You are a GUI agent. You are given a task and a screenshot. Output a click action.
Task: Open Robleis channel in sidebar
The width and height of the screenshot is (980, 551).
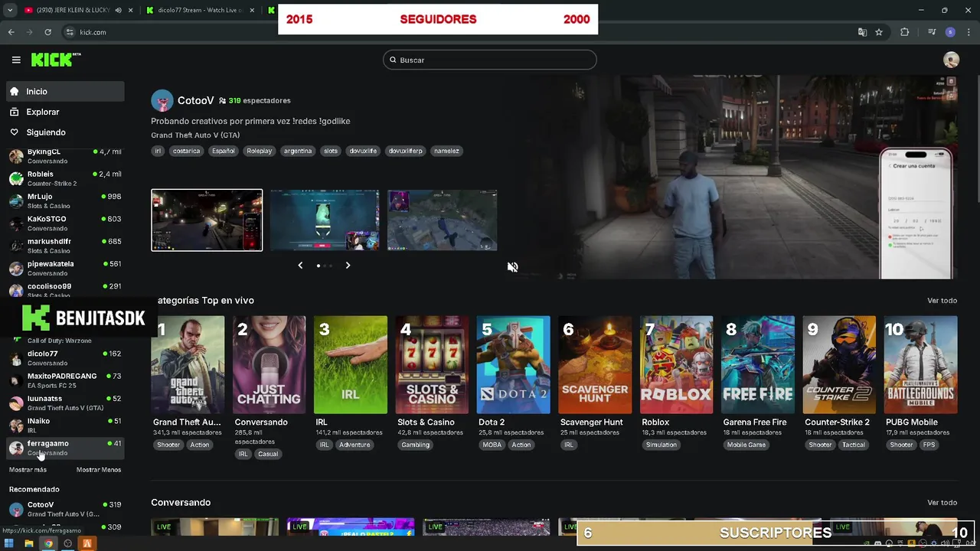click(x=65, y=178)
